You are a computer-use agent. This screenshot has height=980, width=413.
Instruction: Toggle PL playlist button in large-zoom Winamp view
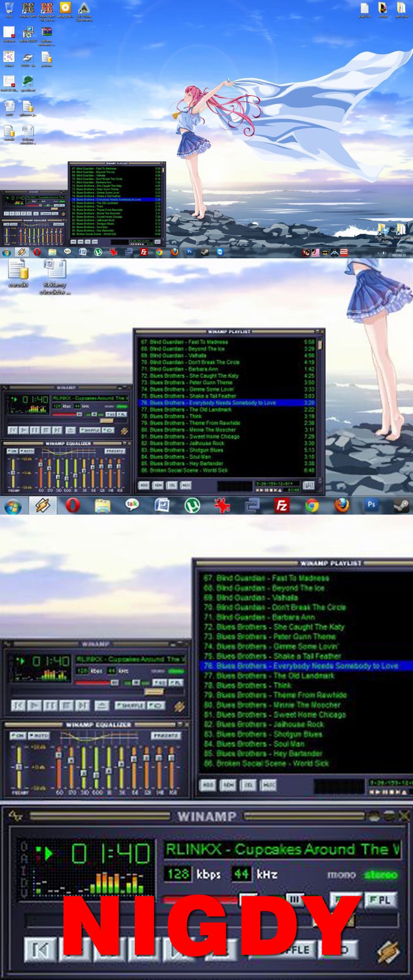[x=175, y=682]
